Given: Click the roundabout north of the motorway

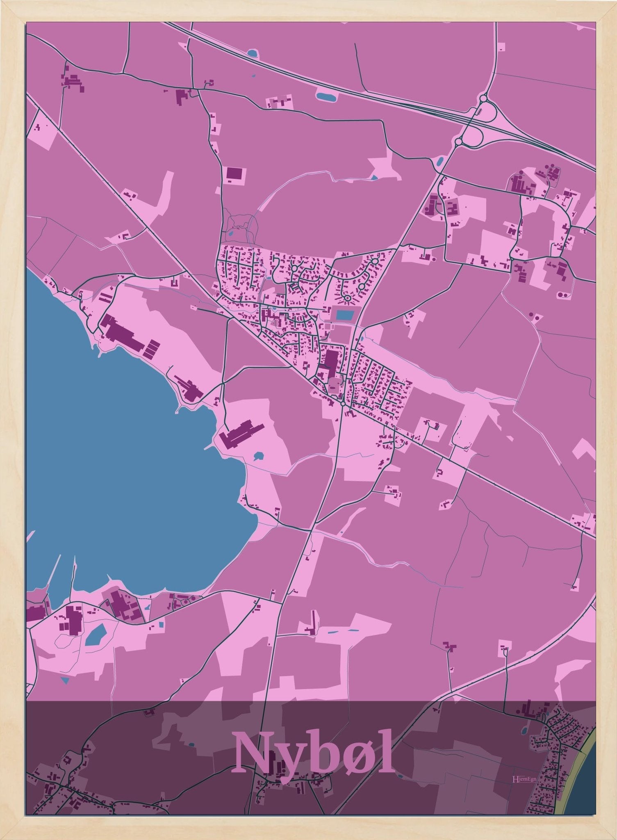Looking at the screenshot, I should (483, 98).
